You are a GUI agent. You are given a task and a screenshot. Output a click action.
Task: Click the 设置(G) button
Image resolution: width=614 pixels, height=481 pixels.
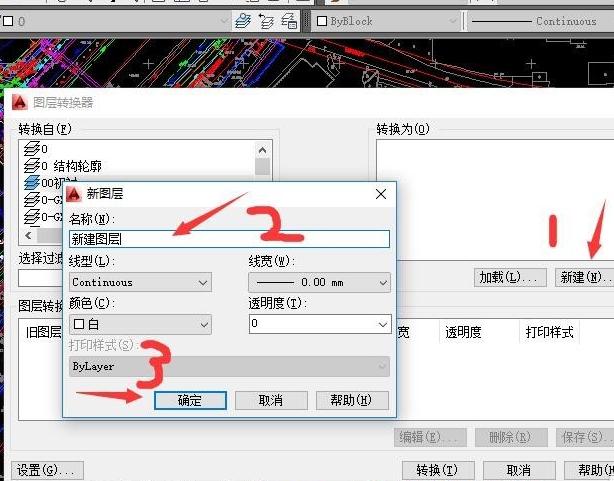pos(47,470)
